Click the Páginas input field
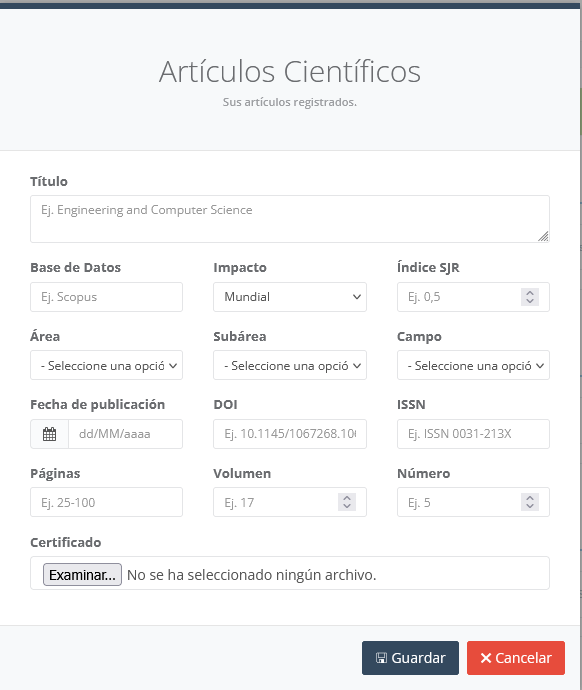Viewport: 582px width, 690px height. (x=106, y=502)
